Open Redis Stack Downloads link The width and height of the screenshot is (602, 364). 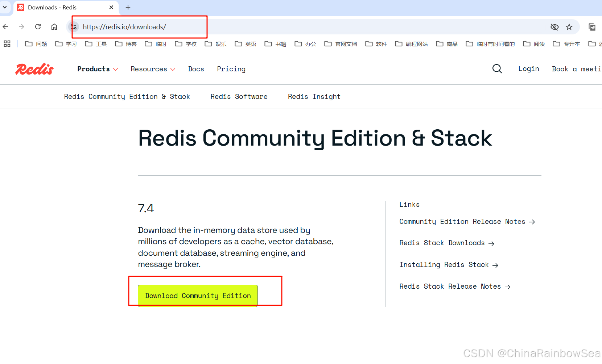click(x=447, y=243)
